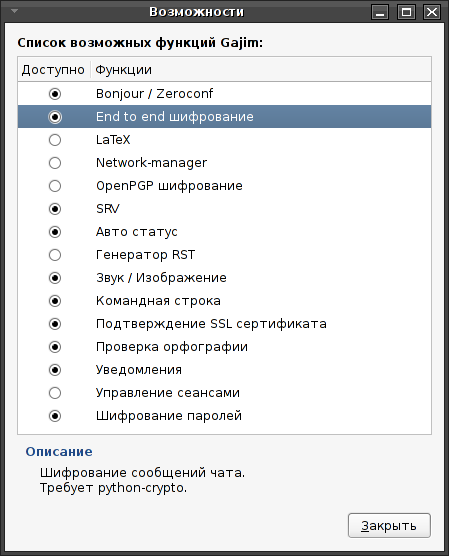Select the Генератор RST row text
449x556 pixels.
(x=145, y=255)
